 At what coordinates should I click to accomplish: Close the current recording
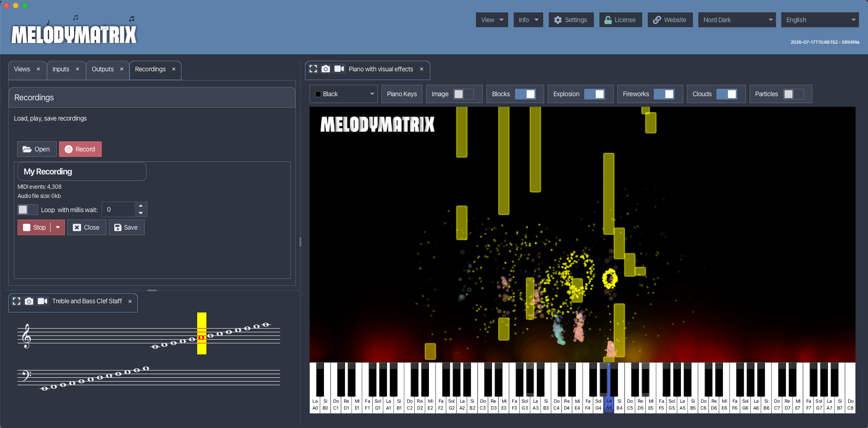pos(87,227)
